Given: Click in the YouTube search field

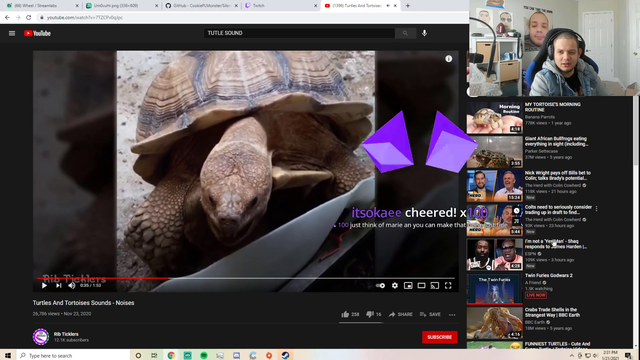Looking at the screenshot, I should click(x=300, y=33).
